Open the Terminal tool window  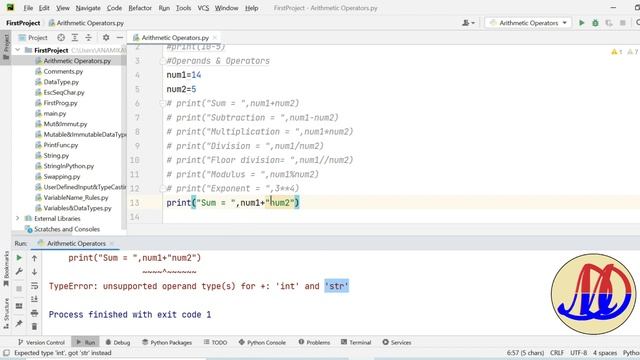click(356, 342)
